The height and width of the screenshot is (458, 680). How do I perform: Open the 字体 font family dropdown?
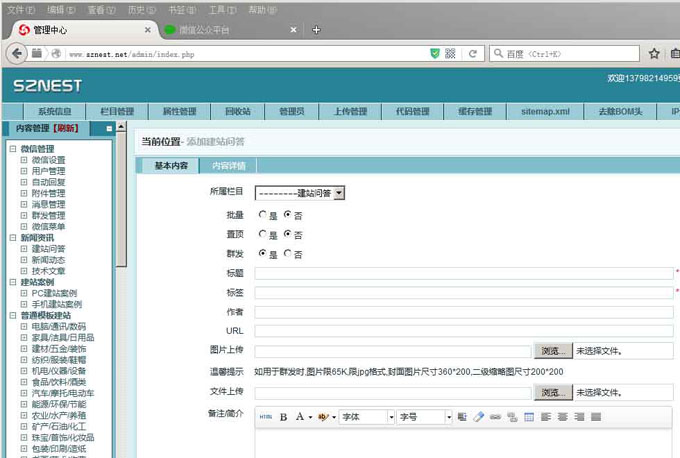click(x=366, y=416)
